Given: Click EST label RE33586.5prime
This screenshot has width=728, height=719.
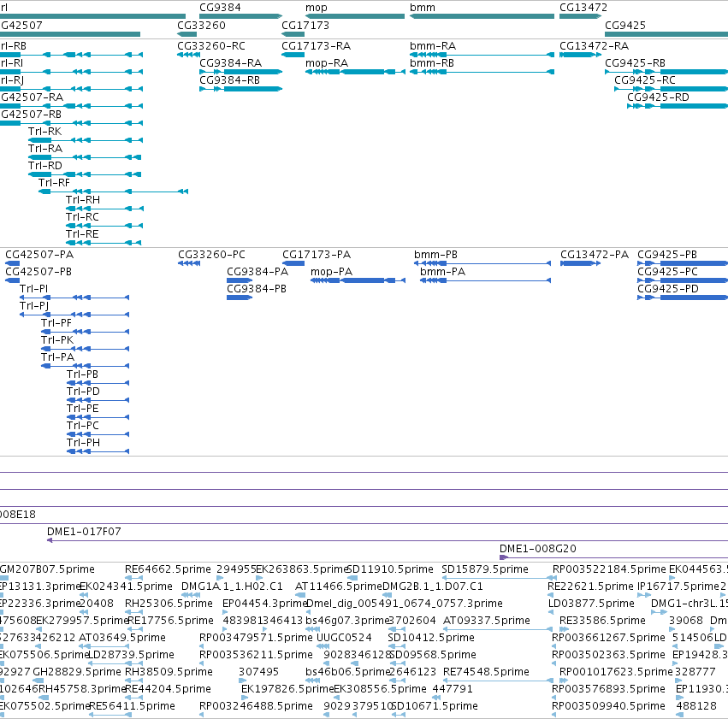Looking at the screenshot, I should [x=602, y=622].
